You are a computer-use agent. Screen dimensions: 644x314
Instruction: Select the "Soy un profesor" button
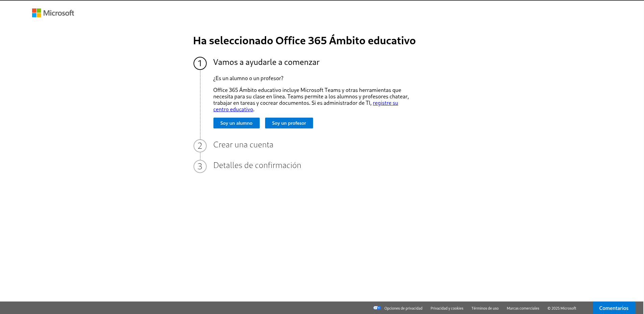[289, 123]
